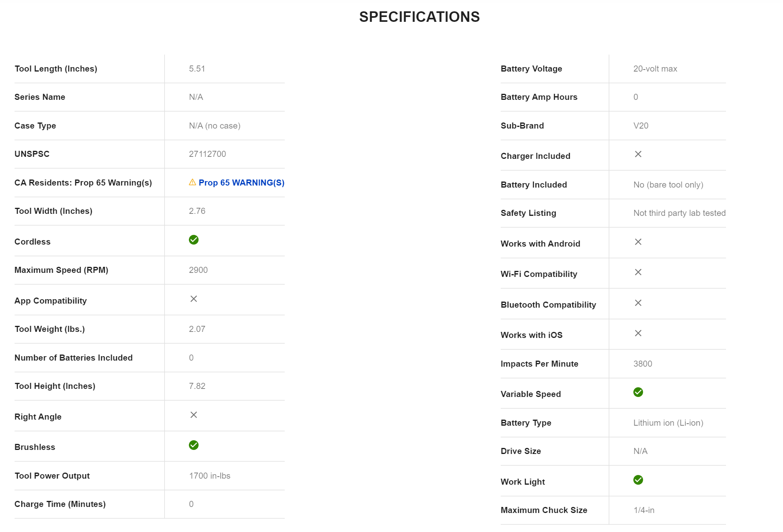Click the green checkmark for Variable Speed

[638, 392]
